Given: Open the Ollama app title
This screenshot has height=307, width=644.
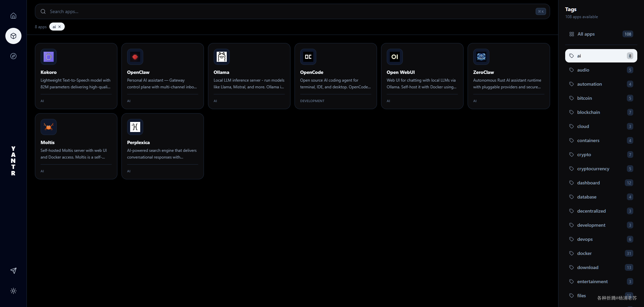Looking at the screenshot, I should [x=221, y=72].
